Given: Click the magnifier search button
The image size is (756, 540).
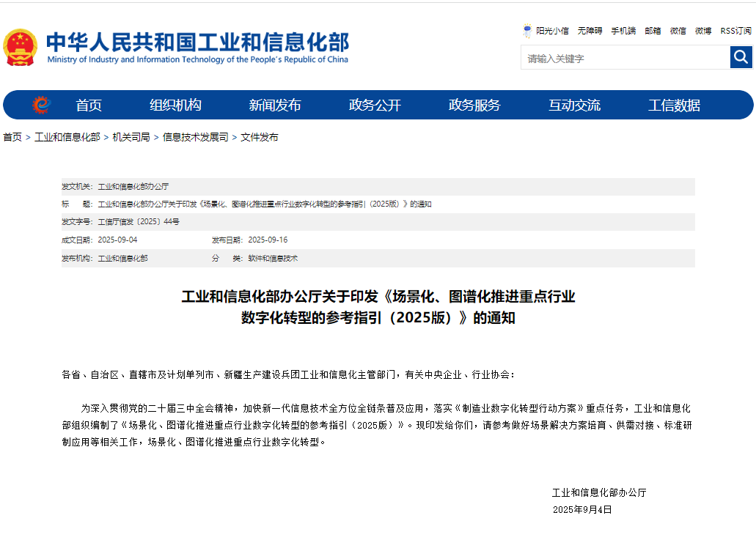Looking at the screenshot, I should (741, 57).
